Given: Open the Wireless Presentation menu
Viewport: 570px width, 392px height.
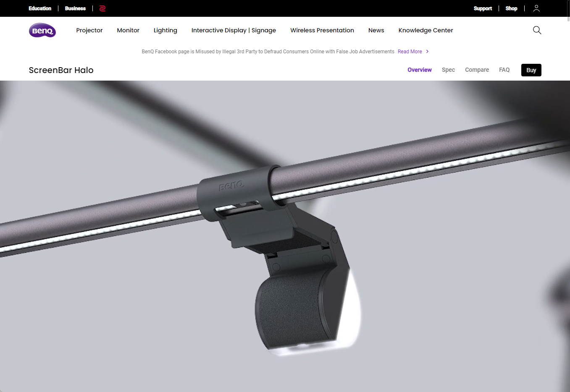Looking at the screenshot, I should pos(322,30).
